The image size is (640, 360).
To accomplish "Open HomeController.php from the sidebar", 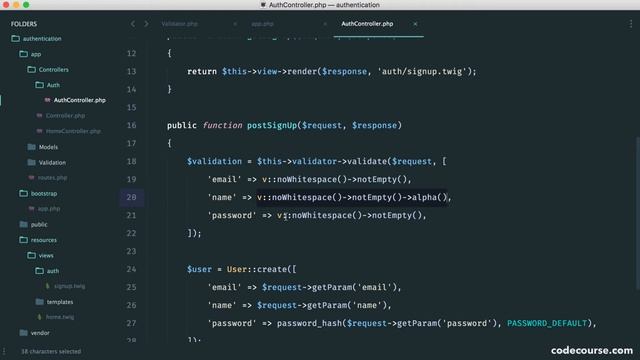I will (x=73, y=131).
